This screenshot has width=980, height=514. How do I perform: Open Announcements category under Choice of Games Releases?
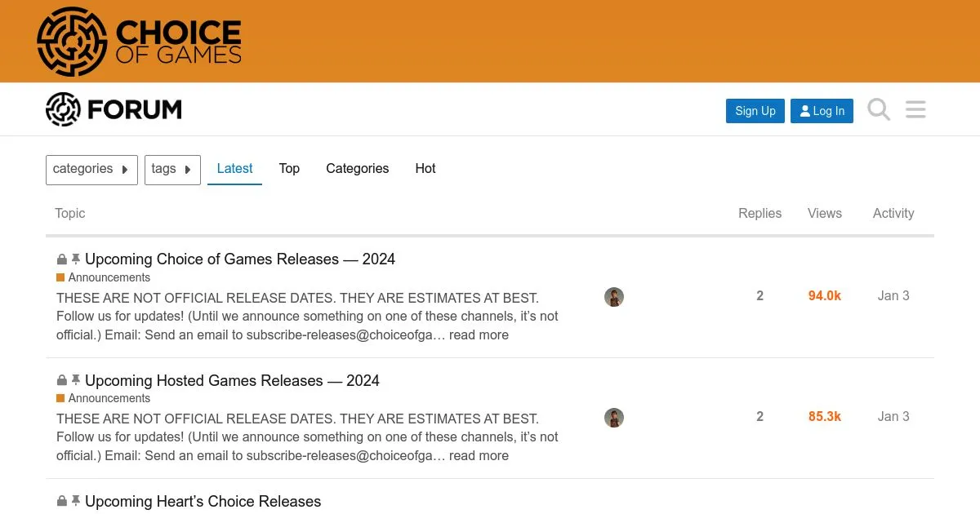[x=104, y=277]
